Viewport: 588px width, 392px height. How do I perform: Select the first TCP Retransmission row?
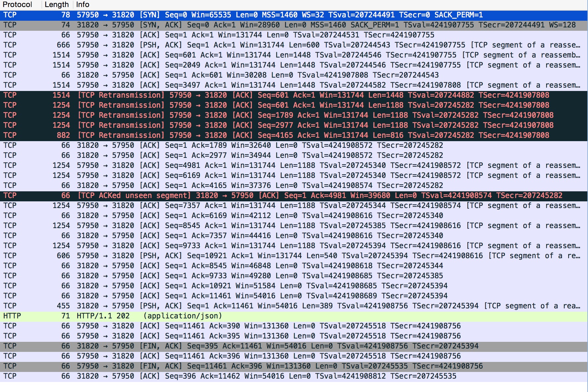(200, 95)
